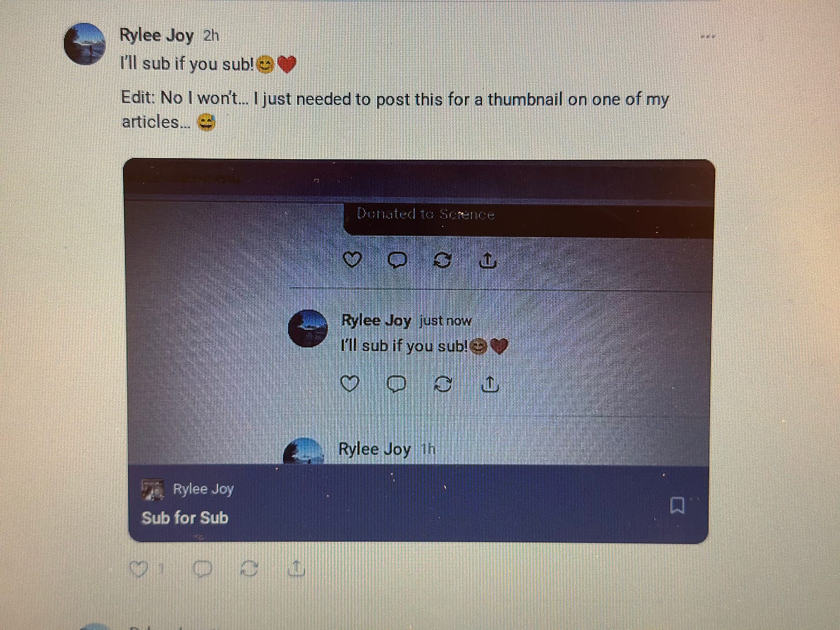Select the 2h post timestamp
840x630 pixels.
click(211, 36)
